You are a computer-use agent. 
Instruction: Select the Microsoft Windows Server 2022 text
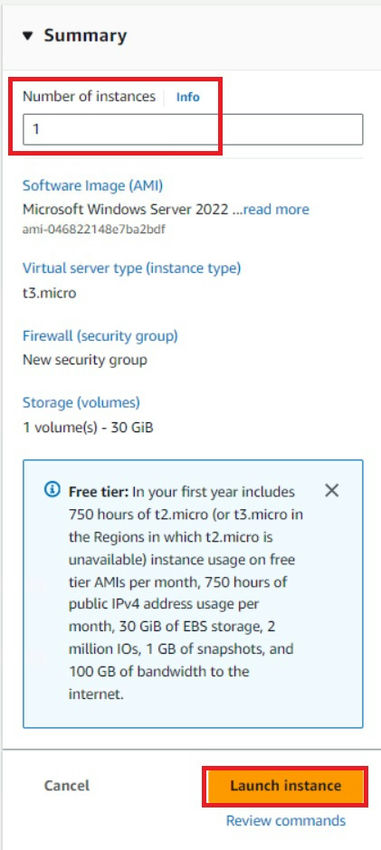pos(125,210)
